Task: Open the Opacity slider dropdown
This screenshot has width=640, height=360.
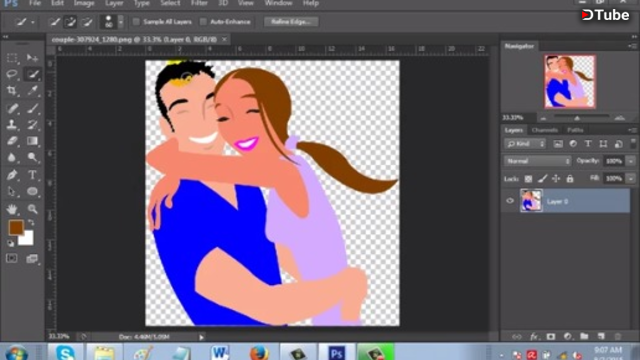Action: tap(631, 161)
